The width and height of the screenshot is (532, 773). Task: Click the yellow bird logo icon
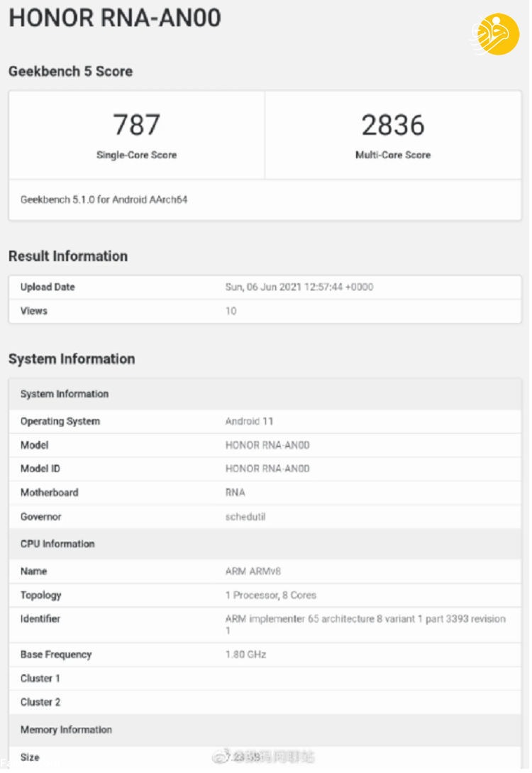tap(497, 34)
